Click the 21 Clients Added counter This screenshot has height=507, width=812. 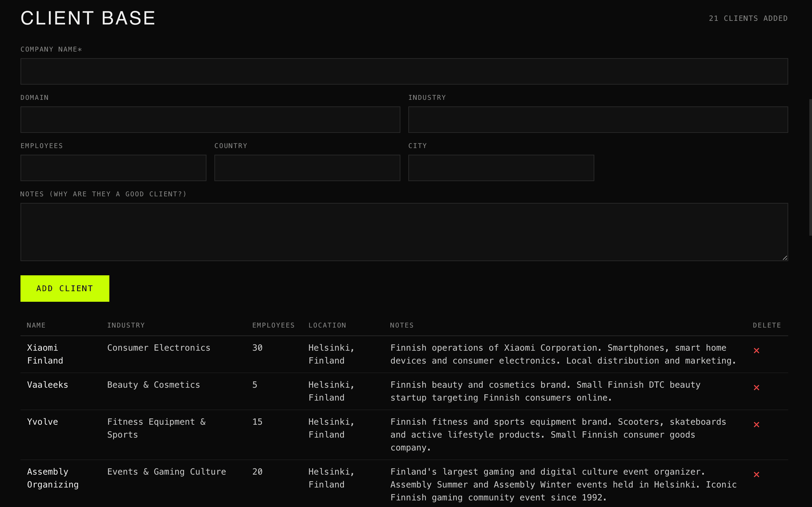pos(748,19)
